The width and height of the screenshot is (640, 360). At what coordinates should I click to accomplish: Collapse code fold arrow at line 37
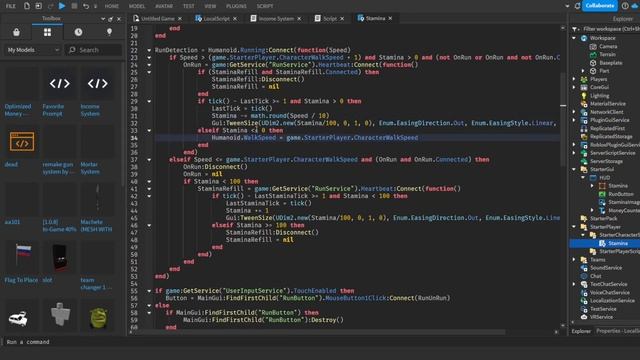point(149,160)
